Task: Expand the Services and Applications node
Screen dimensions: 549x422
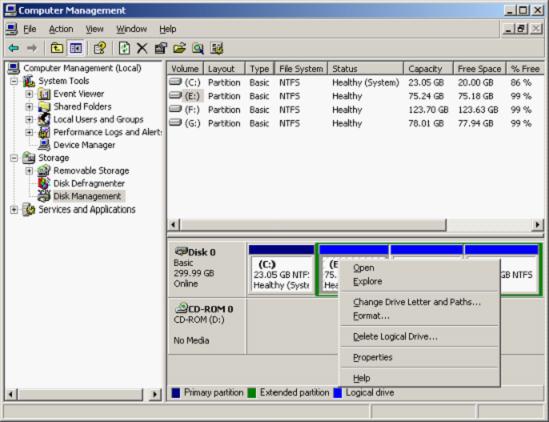Action: point(14,209)
